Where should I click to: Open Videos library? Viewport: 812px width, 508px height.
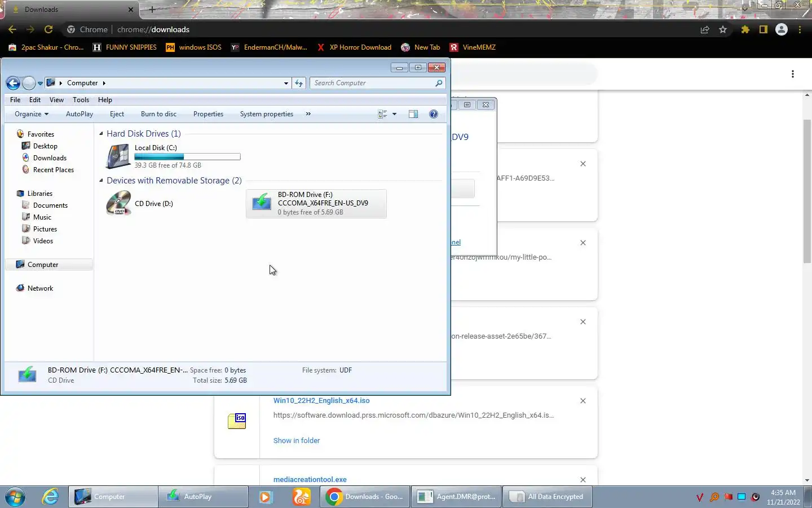tap(43, 241)
